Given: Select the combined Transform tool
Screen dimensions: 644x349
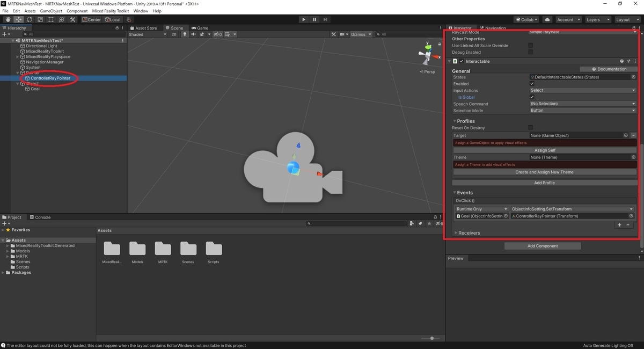Looking at the screenshot, I should [x=62, y=19].
